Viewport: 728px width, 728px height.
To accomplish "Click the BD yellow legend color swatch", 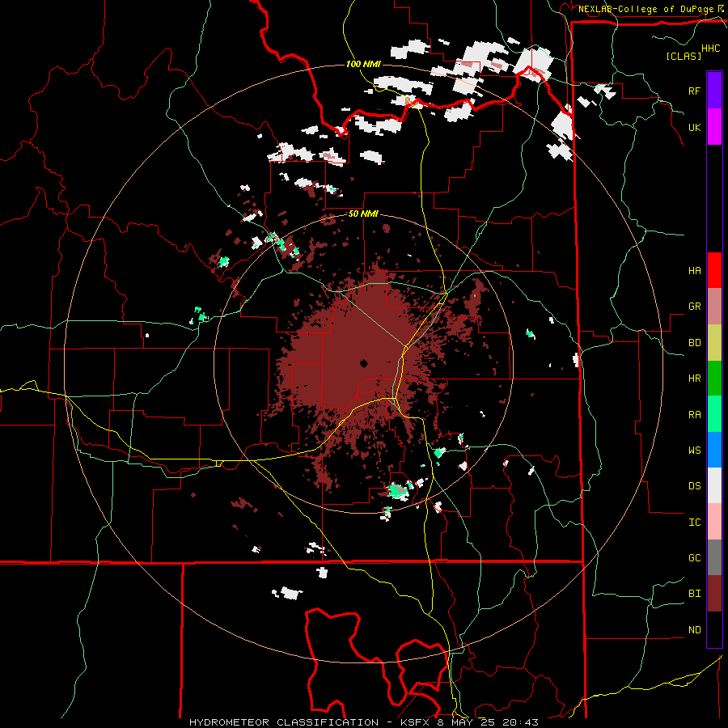I will point(714,343).
